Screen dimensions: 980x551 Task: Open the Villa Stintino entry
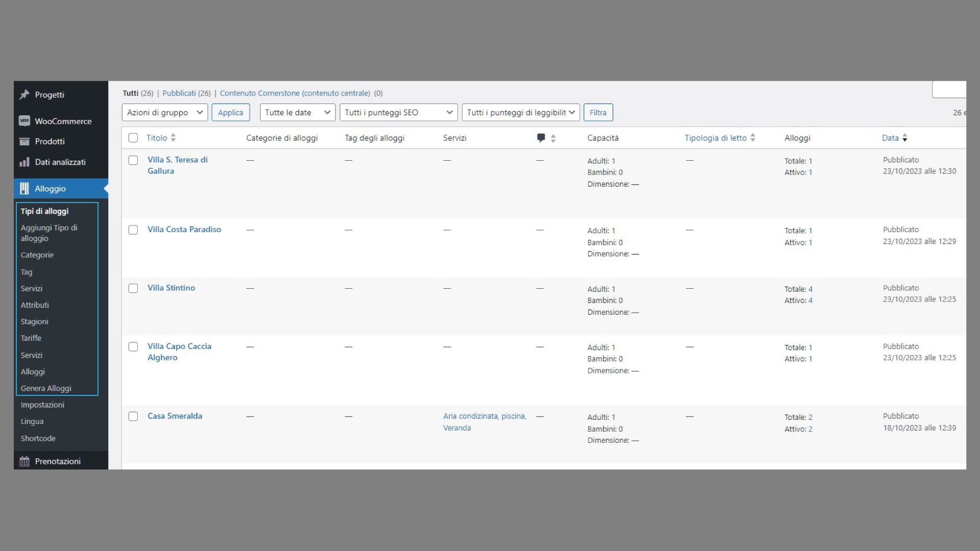point(171,288)
